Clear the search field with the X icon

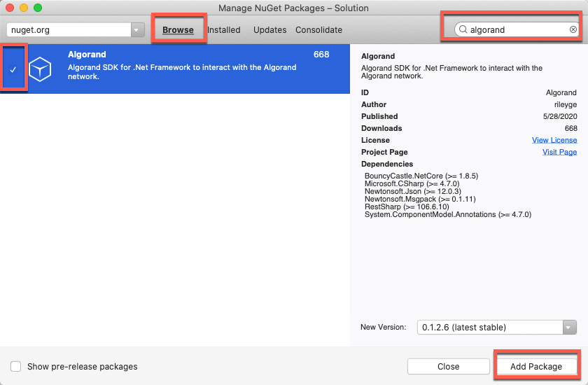pyautogui.click(x=573, y=29)
